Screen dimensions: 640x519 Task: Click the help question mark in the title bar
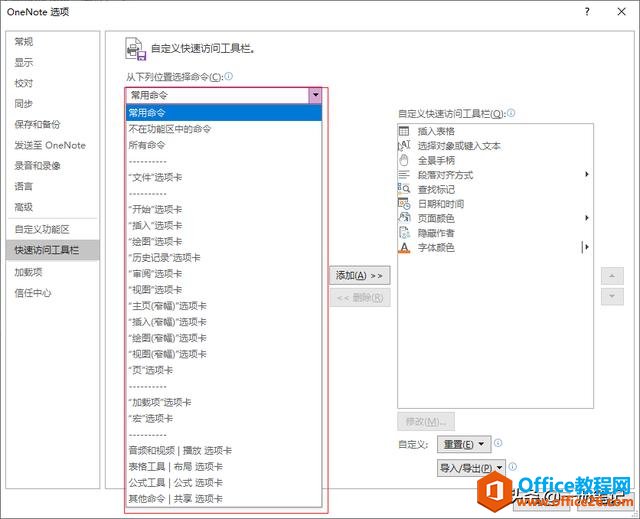click(587, 12)
